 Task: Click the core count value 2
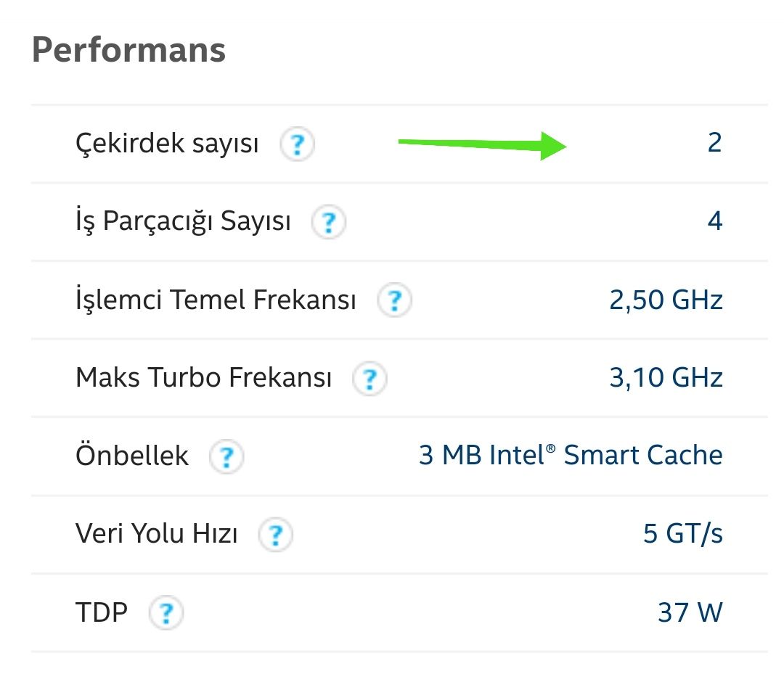pos(714,143)
